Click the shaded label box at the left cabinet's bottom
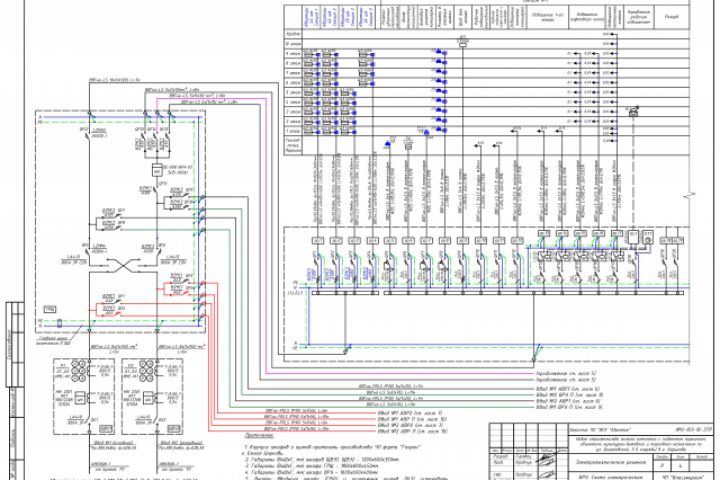The image size is (720, 480). pos(106,429)
